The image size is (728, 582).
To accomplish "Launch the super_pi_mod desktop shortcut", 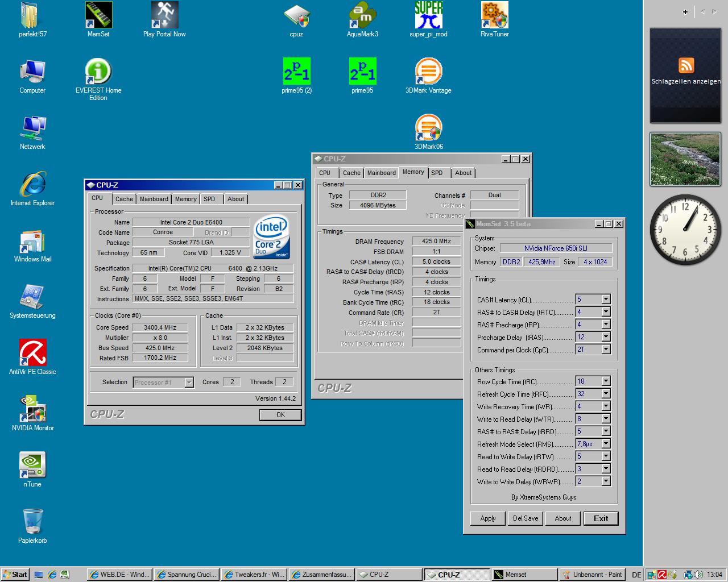I will [x=428, y=16].
